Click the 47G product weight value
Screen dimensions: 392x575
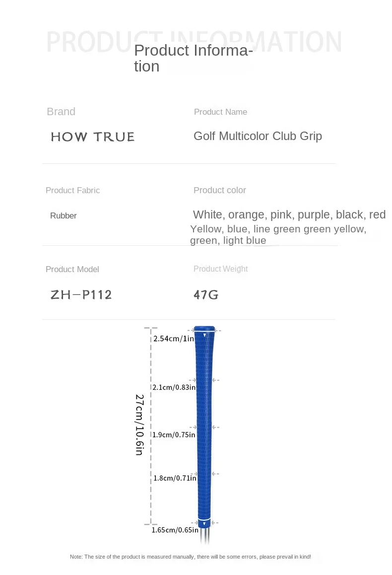coord(206,294)
